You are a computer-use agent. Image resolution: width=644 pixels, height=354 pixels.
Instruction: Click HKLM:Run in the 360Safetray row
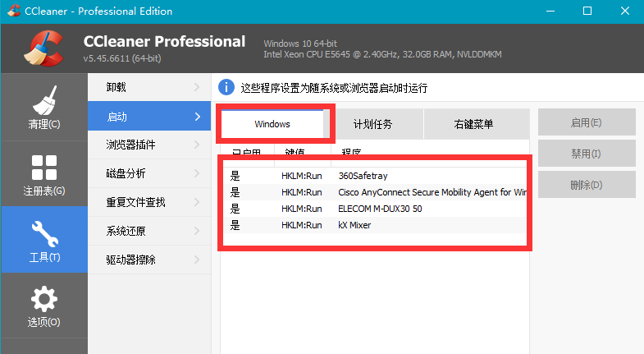[301, 176]
